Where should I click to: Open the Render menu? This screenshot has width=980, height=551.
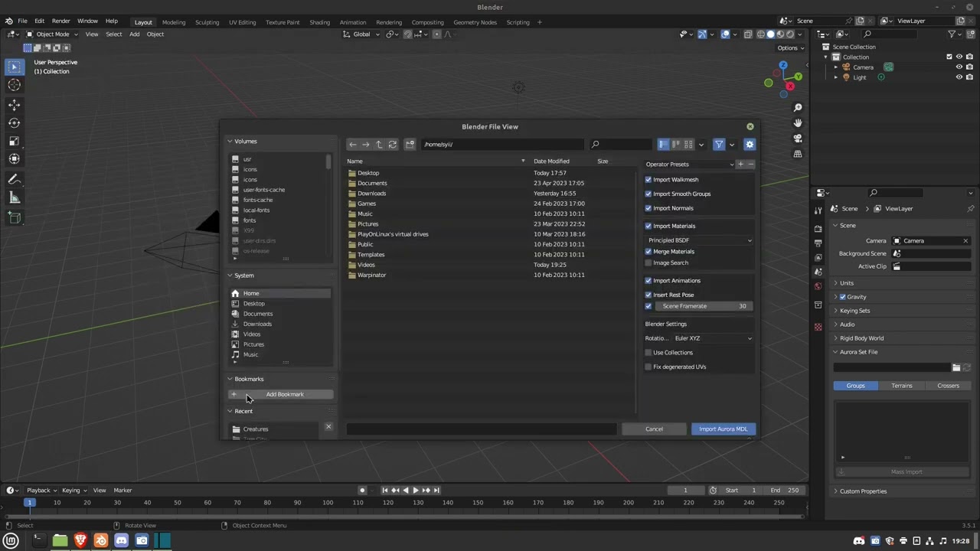(x=60, y=21)
